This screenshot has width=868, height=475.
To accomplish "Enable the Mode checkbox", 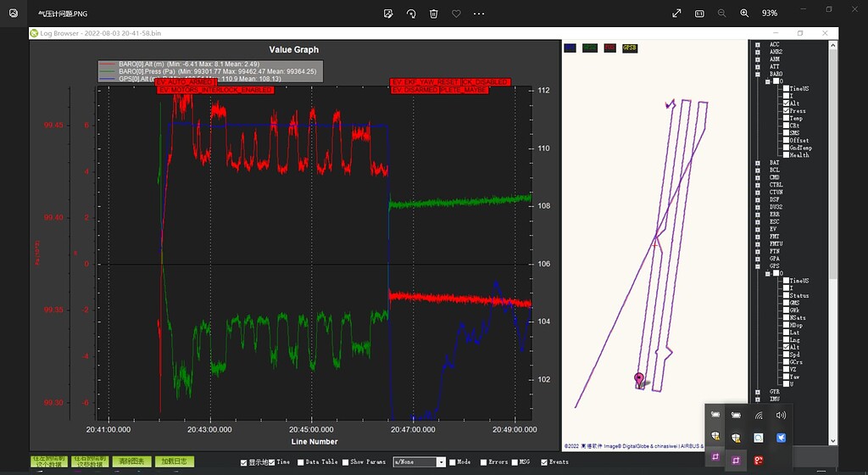I will pos(453,462).
